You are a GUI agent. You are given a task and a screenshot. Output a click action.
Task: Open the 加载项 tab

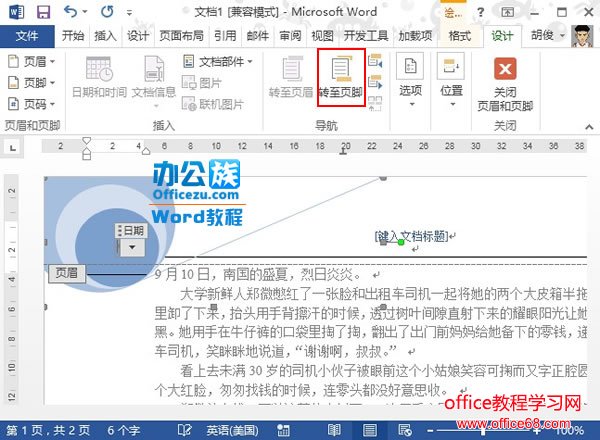[x=415, y=36]
